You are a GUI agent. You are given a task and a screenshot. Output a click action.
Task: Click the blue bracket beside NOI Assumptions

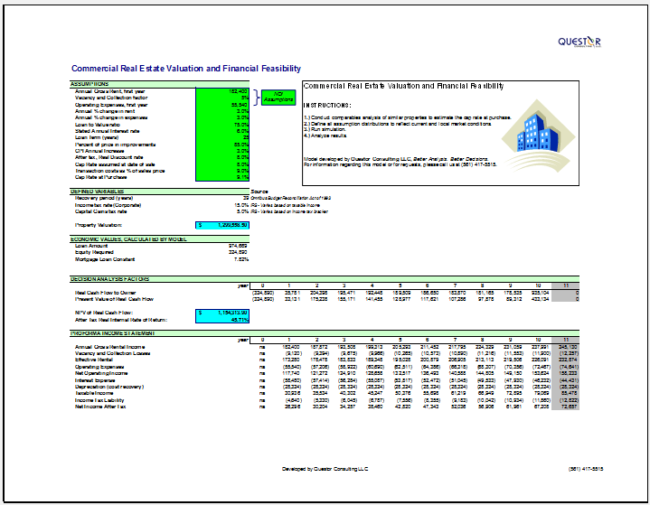pos(257,97)
